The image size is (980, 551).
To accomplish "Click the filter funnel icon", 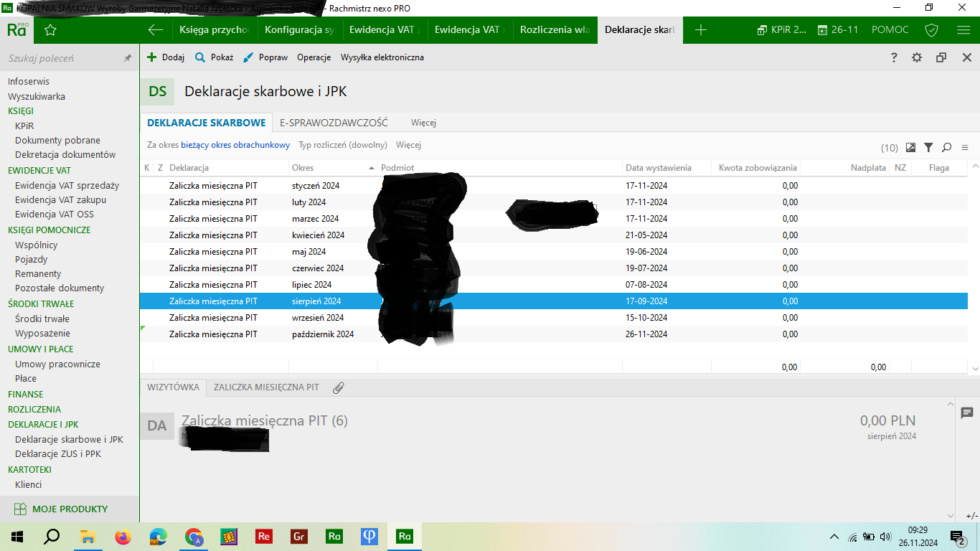I will (928, 147).
